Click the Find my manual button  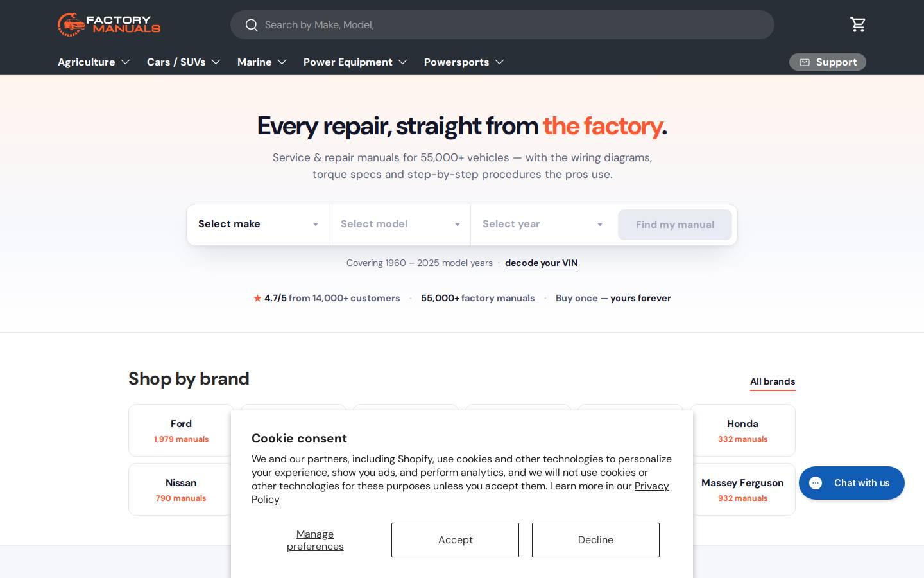tap(675, 225)
